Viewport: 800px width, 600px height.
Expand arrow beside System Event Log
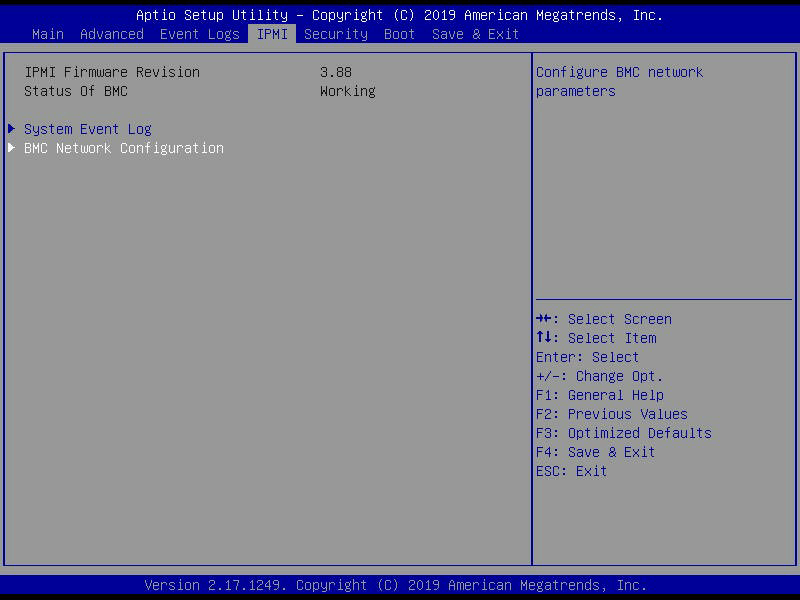(x=12, y=129)
